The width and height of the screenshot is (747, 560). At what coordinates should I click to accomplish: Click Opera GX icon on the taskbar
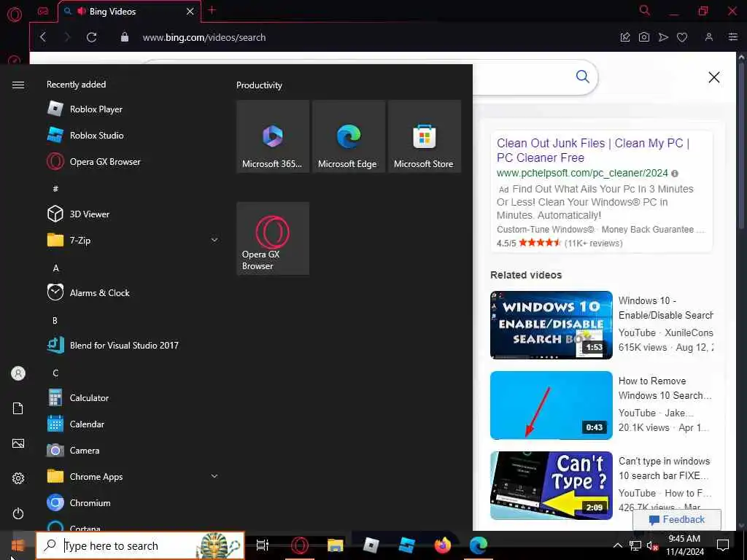[300, 545]
